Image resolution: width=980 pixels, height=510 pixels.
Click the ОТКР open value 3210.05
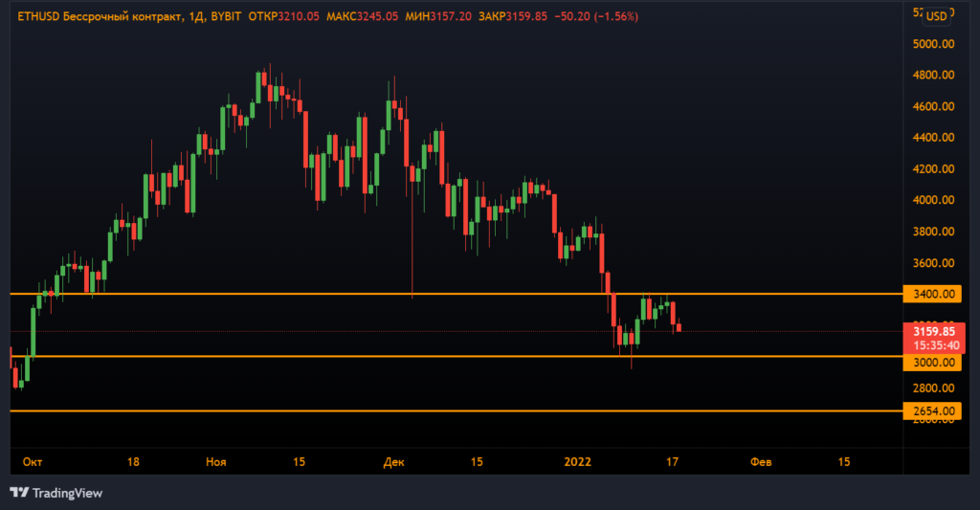tap(297, 17)
